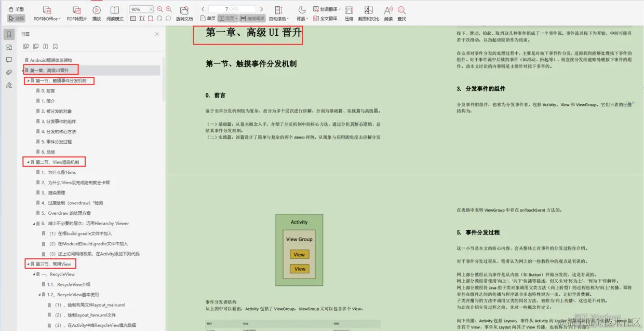The width and height of the screenshot is (644, 331).
Task: Activate the 选择 selection tool
Action: (x=17, y=18)
